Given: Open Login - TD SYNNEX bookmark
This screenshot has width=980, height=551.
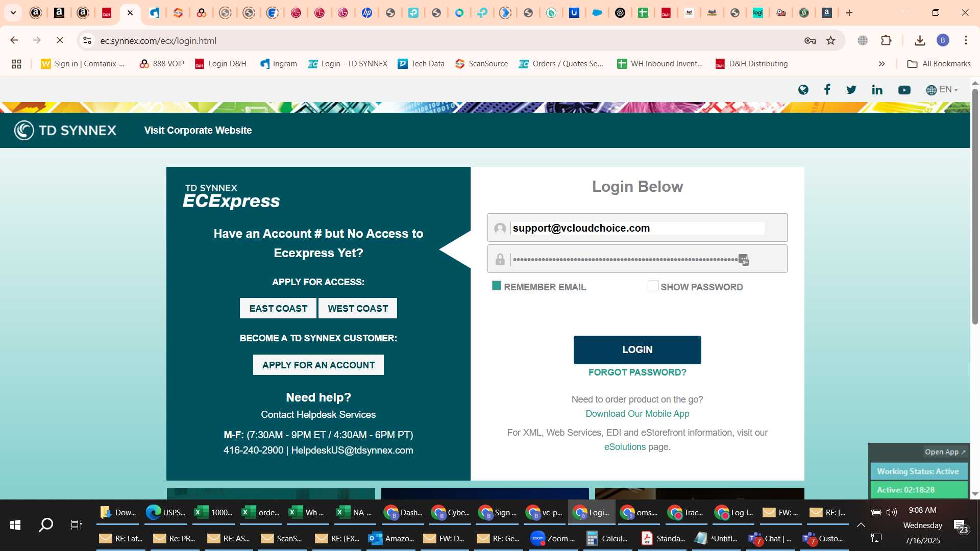Looking at the screenshot, I should tap(348, 64).
